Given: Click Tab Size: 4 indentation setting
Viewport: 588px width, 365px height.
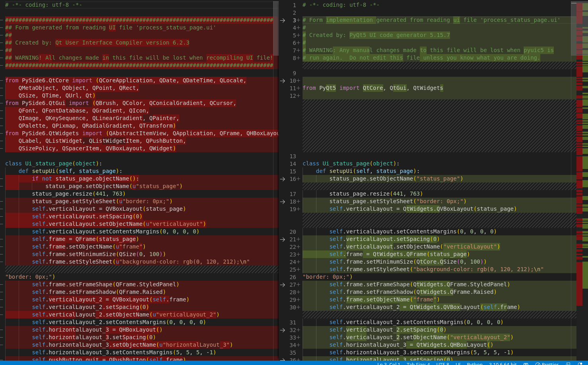Looking at the screenshot, I should click(x=418, y=363).
